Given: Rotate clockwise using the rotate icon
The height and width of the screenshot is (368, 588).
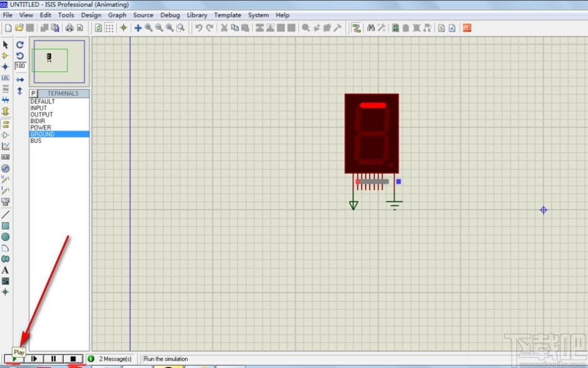Looking at the screenshot, I should click(20, 45).
